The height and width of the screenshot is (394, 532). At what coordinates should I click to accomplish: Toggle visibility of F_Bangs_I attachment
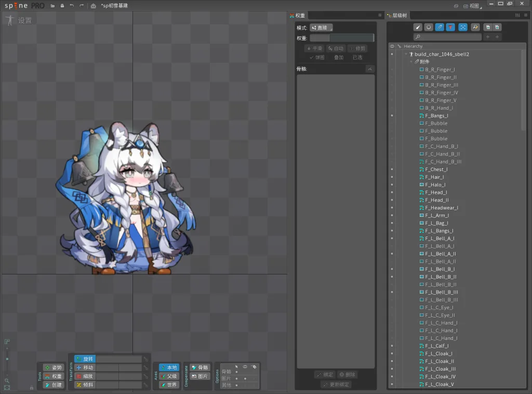(x=392, y=116)
